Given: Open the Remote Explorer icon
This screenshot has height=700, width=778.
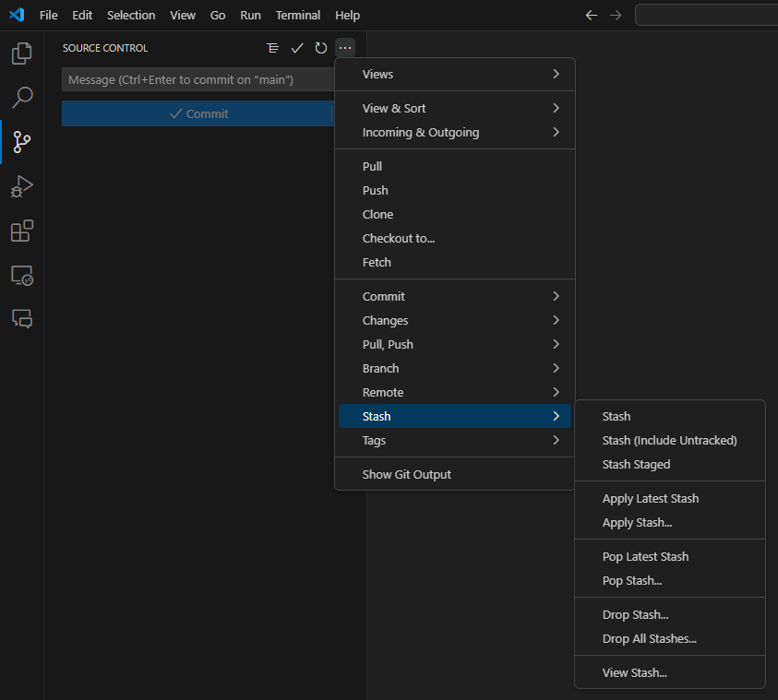Looking at the screenshot, I should [22, 275].
